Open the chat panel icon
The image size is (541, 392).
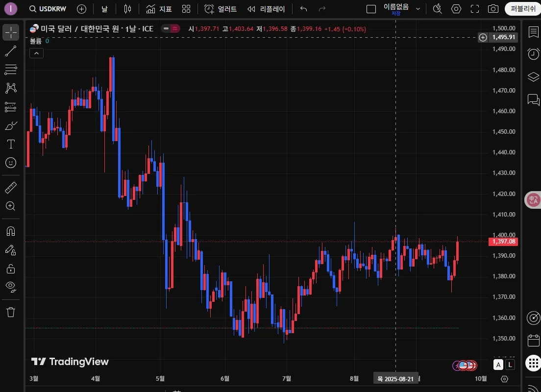(x=533, y=99)
